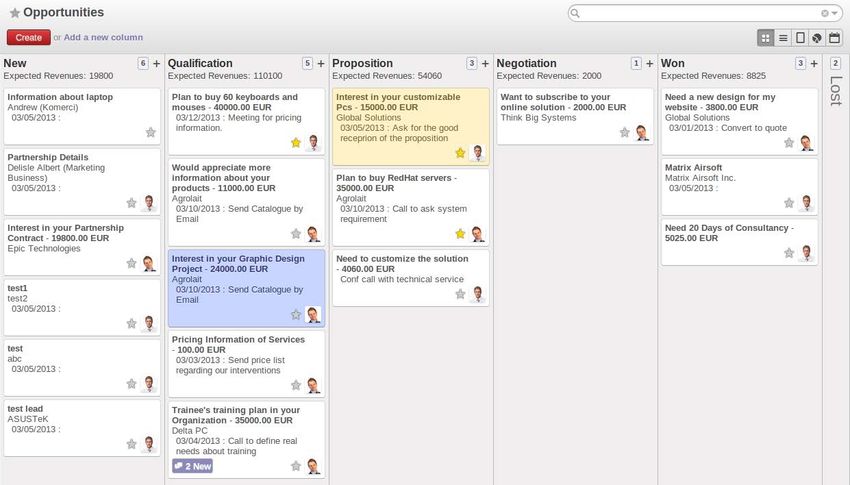Star the Interest in your Graphic Design Project card
Screen dimensions: 850x485
pyautogui.click(x=295, y=314)
